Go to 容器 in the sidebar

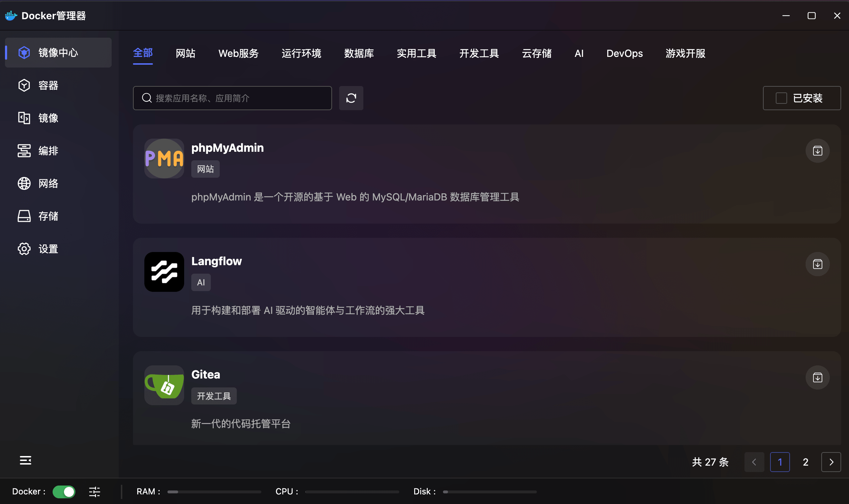pyautogui.click(x=58, y=85)
